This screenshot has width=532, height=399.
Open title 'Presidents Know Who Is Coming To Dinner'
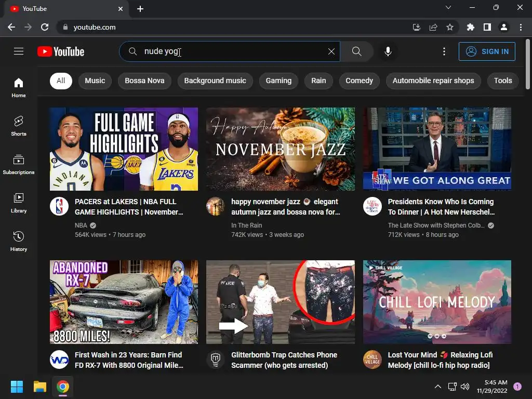coord(441,207)
